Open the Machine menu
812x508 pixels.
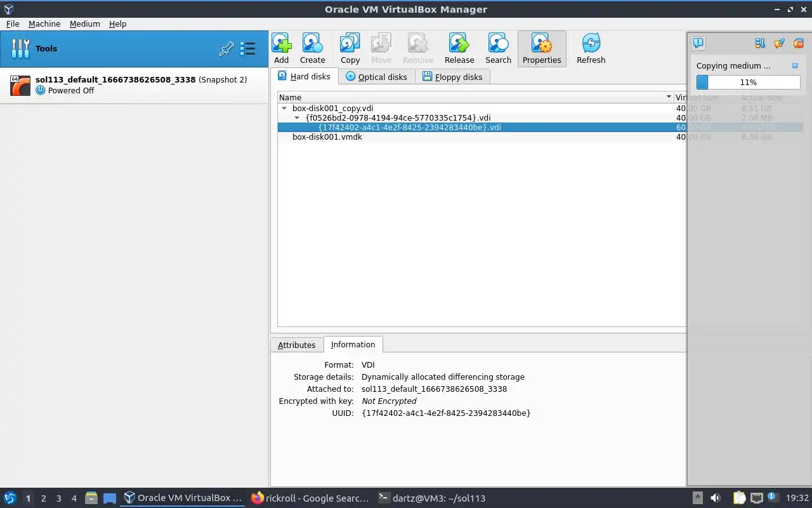pyautogui.click(x=44, y=23)
